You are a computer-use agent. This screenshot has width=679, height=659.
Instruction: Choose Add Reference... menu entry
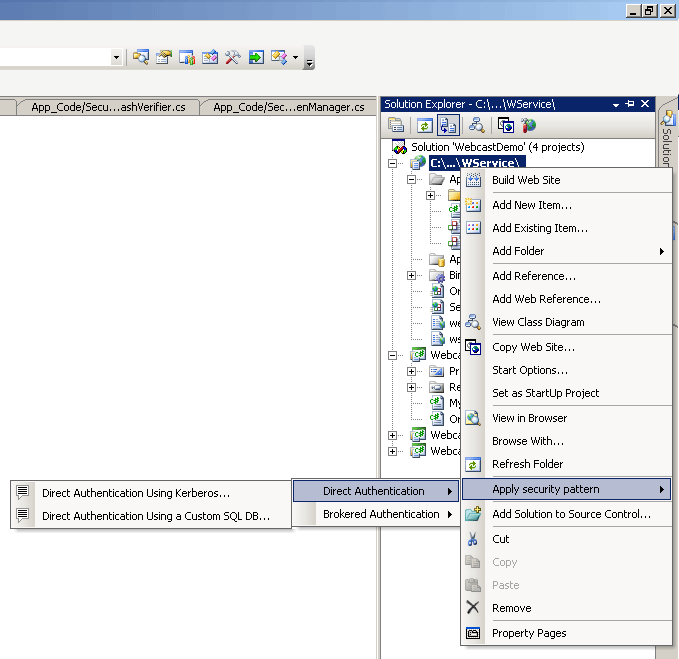click(567, 276)
